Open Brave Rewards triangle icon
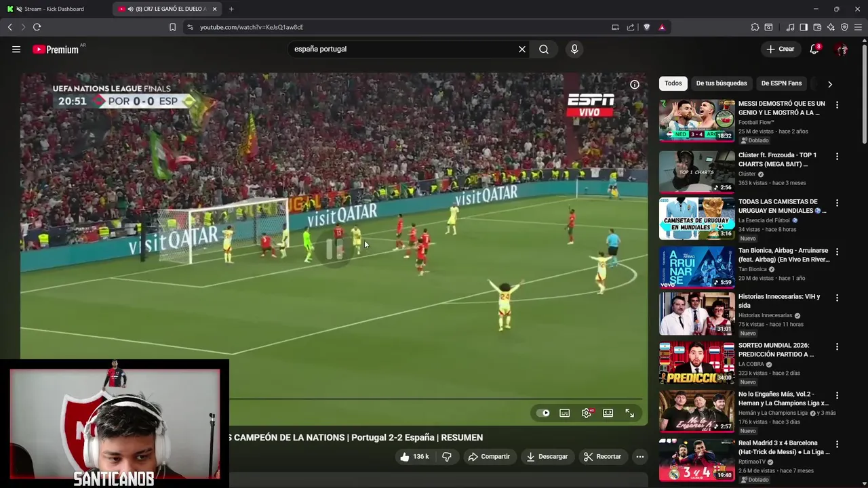The width and height of the screenshot is (868, 488). click(662, 27)
